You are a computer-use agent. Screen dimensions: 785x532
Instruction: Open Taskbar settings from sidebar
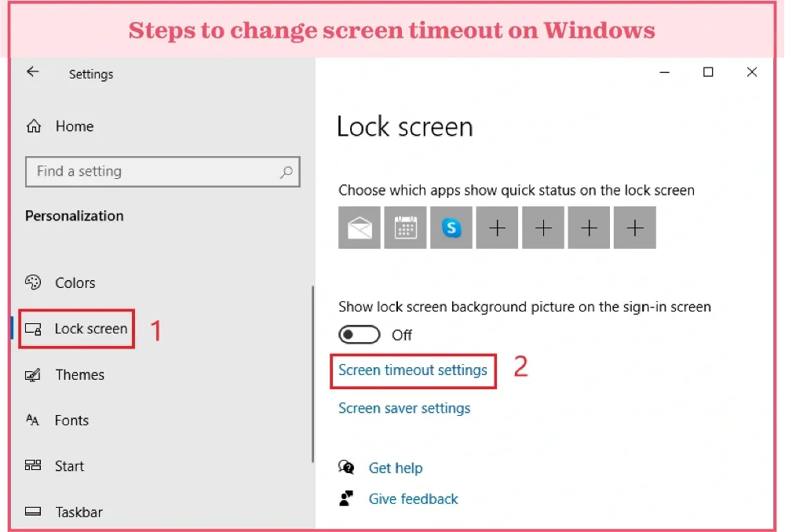coord(64,512)
